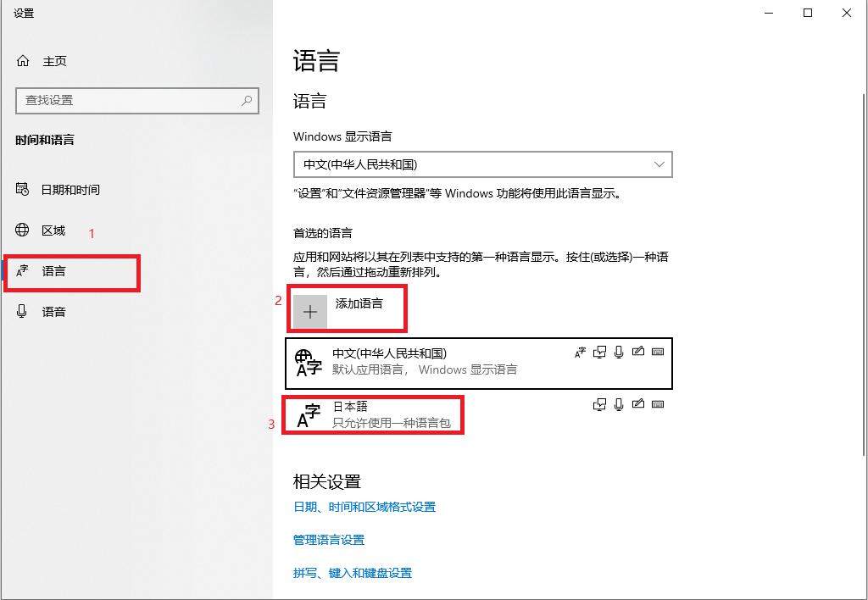The image size is (868, 600).
Task: Click the 区域 globe icon
Action: (22, 230)
